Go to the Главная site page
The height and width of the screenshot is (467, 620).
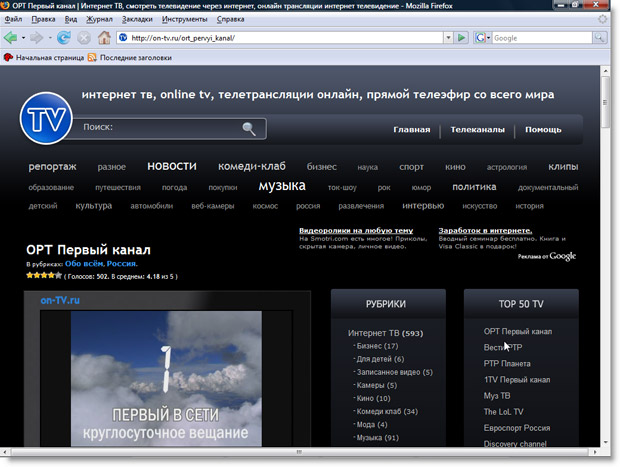[x=412, y=130]
